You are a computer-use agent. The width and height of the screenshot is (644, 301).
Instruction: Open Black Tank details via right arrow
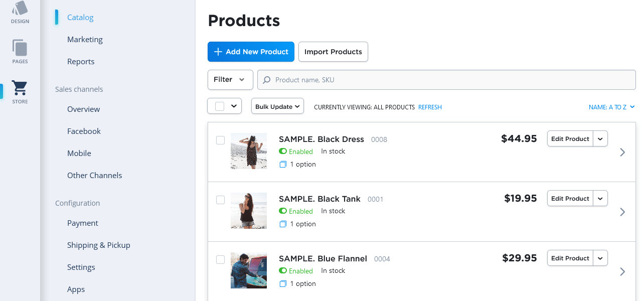pos(622,212)
